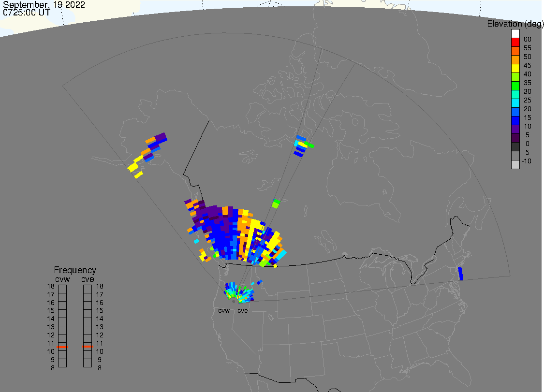Pick the purple 5–10 elevation swatch

coord(515,129)
